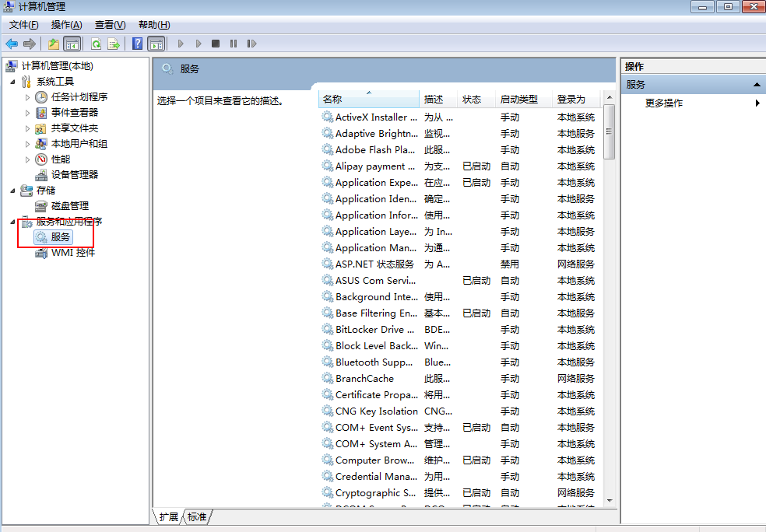Open 磁盘管理 in the tree
Screen dimensions: 766x532
pyautogui.click(x=70, y=206)
